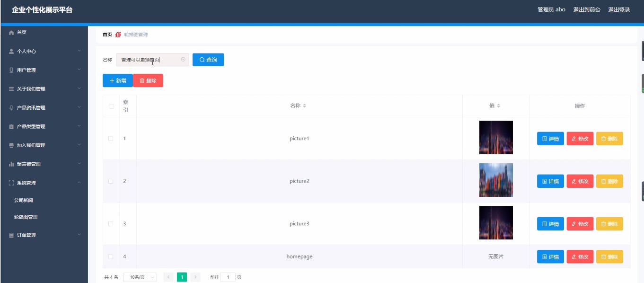Go to 首页 in the sidebar

[22, 32]
